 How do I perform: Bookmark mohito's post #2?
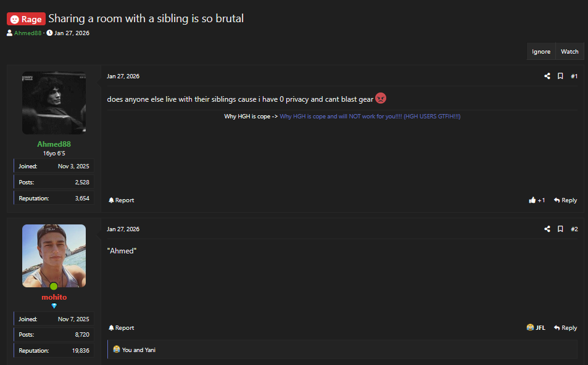560,229
